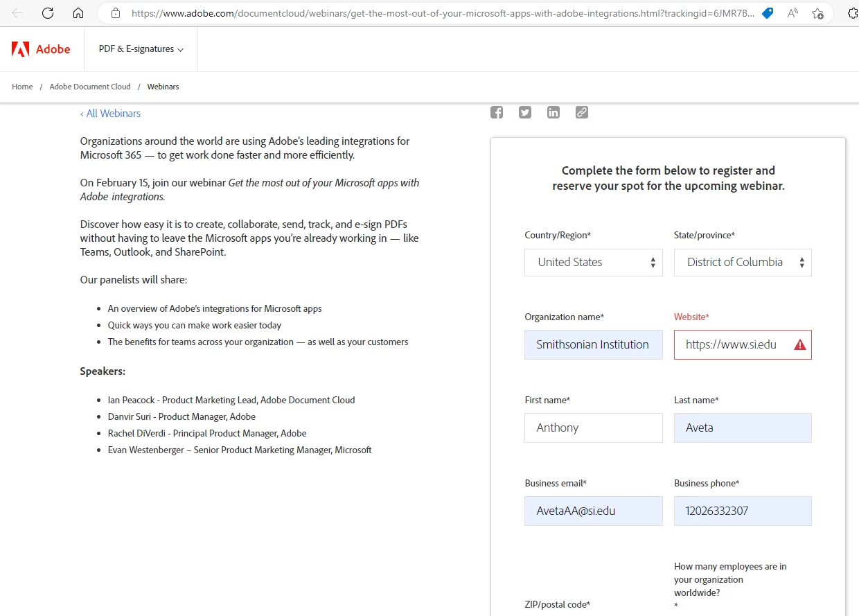Click the Website input field
Viewport: 859px width, 616px height.
(743, 344)
